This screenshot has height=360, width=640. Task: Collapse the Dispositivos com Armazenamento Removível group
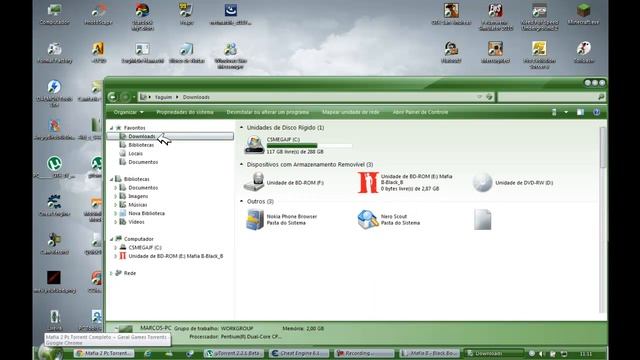click(x=241, y=164)
